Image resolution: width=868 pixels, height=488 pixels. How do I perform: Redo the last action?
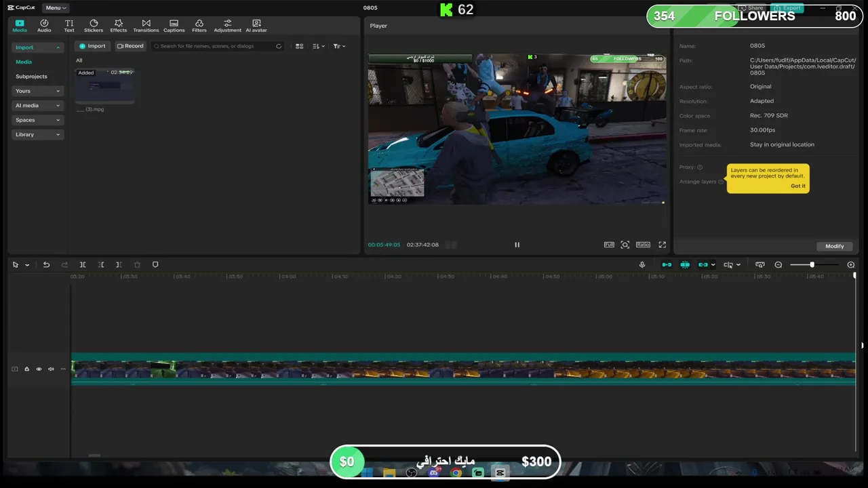[x=64, y=264]
